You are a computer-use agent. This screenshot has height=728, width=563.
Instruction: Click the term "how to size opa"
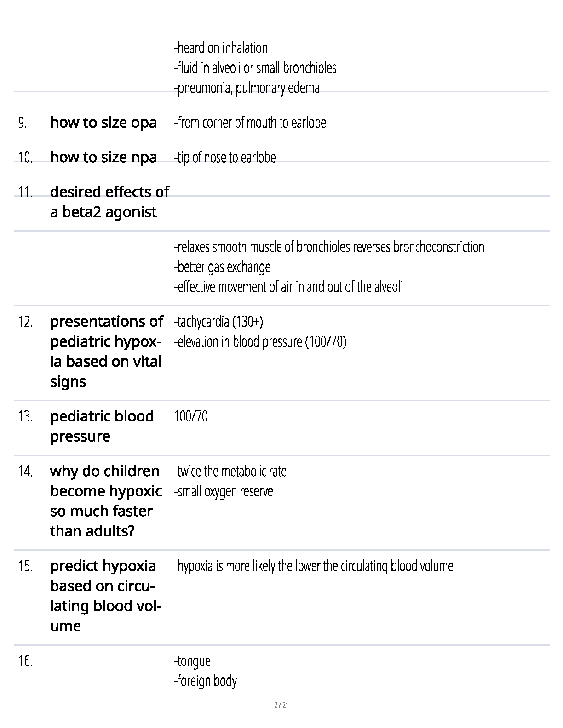[103, 123]
